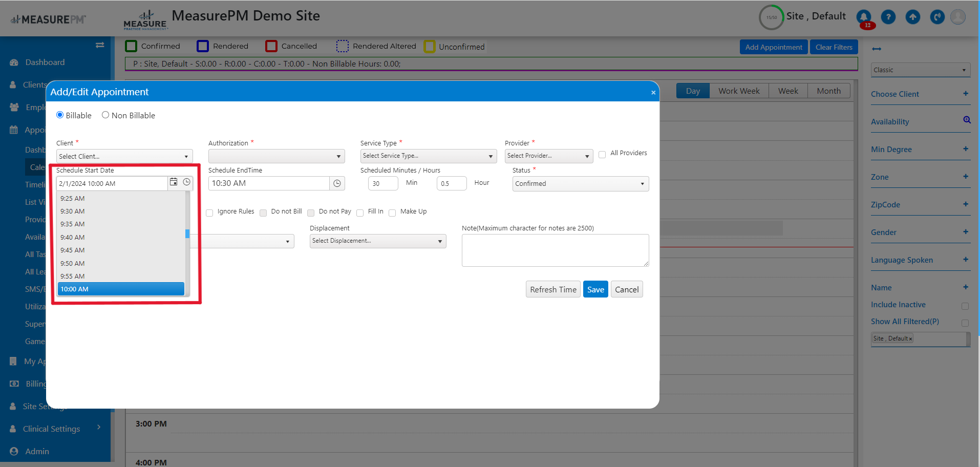This screenshot has width=980, height=467.
Task: Click the 15/50 progress circle
Action: (x=771, y=17)
